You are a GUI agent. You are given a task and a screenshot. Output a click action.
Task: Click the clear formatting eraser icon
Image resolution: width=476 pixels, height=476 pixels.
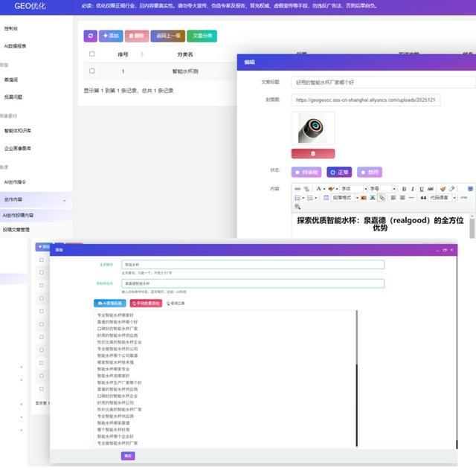452,189
